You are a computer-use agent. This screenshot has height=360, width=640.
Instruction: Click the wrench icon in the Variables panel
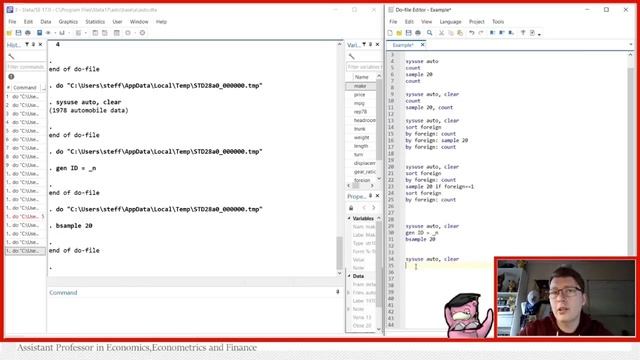351,56
